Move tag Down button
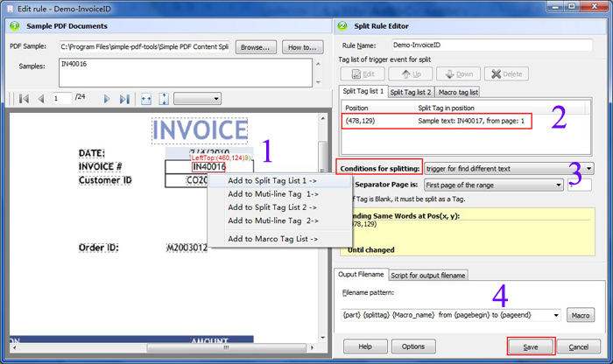613x364 pixels. point(458,73)
